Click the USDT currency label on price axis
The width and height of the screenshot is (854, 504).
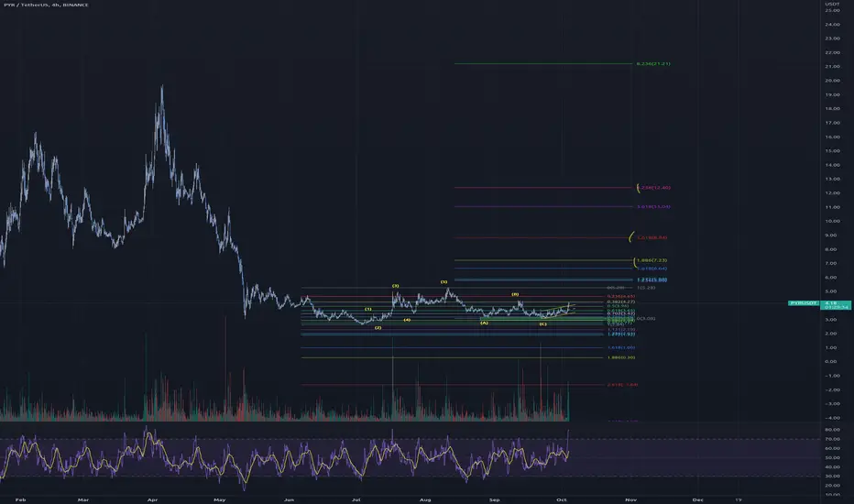(x=832, y=4)
